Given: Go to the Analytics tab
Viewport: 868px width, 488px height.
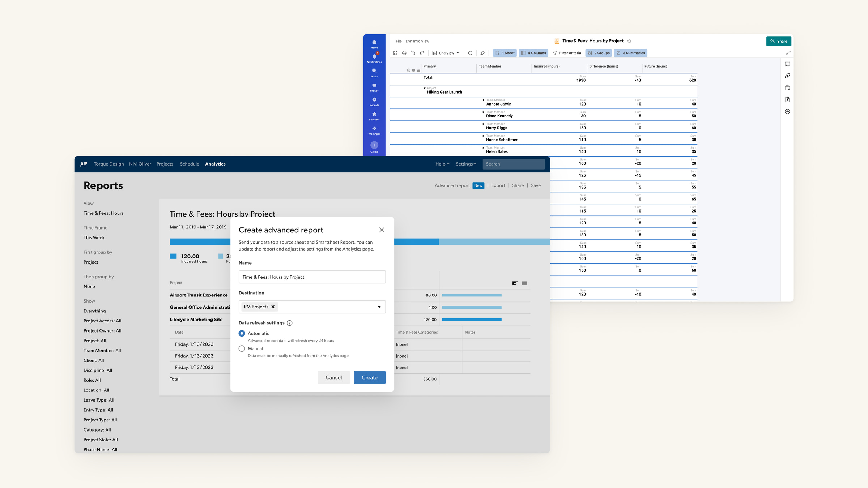Looking at the screenshot, I should point(215,164).
